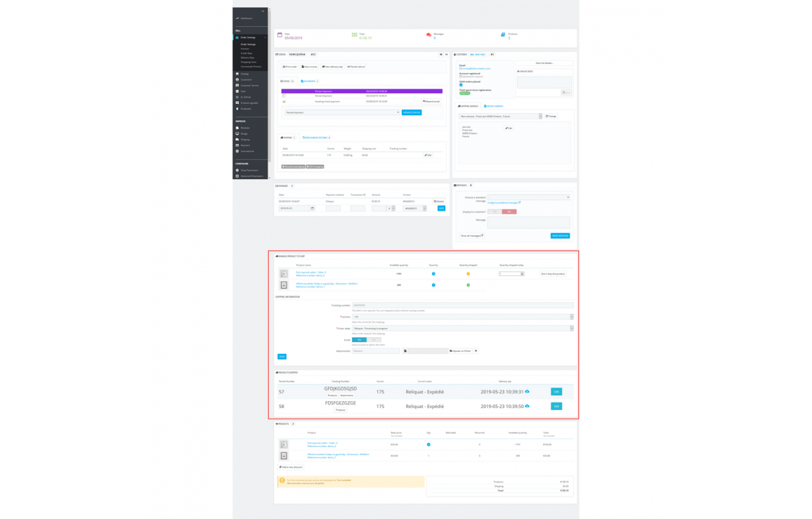
Task: Click the camera icon on shipment 57
Action: point(528,391)
